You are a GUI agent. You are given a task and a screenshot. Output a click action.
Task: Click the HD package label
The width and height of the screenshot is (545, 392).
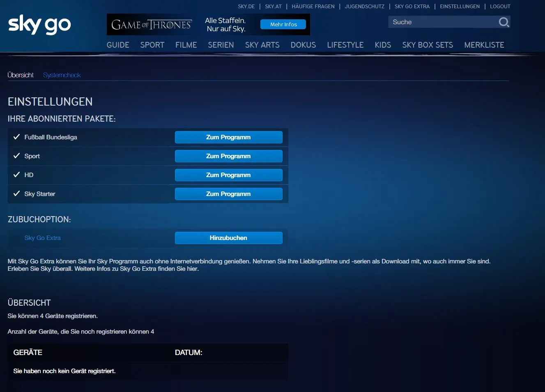29,175
